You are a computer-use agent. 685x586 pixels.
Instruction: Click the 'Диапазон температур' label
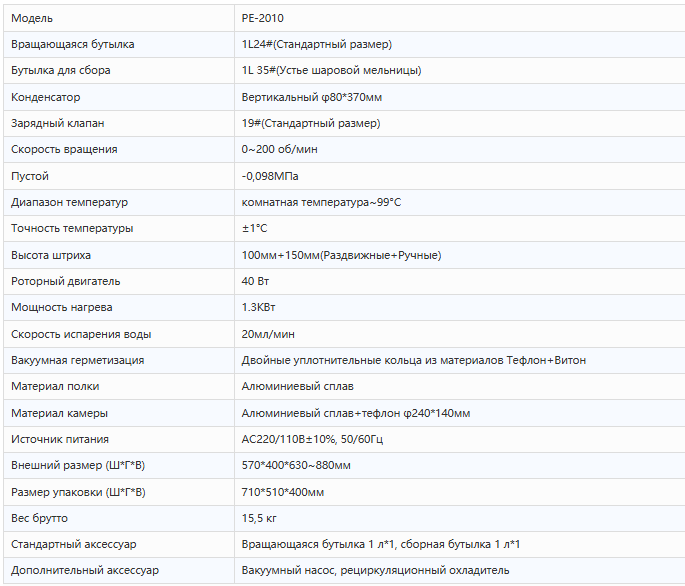click(x=69, y=202)
